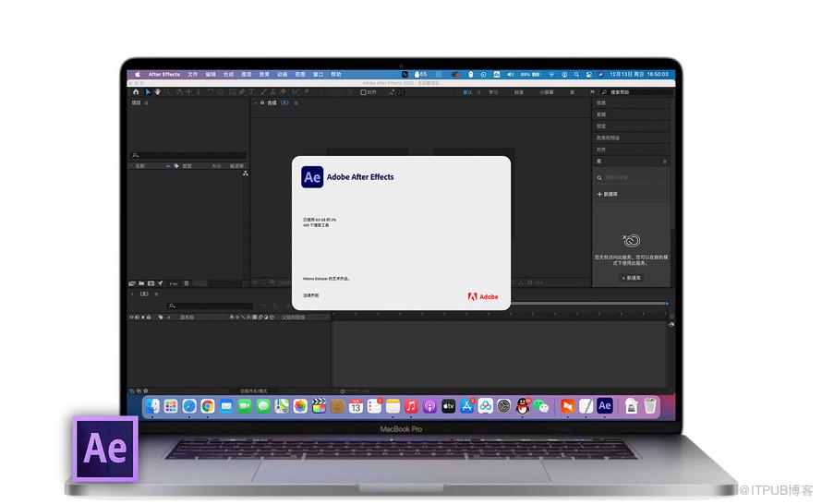Image resolution: width=822 pixels, height=504 pixels.
Task: Open the 预览 panel
Action: [601, 126]
